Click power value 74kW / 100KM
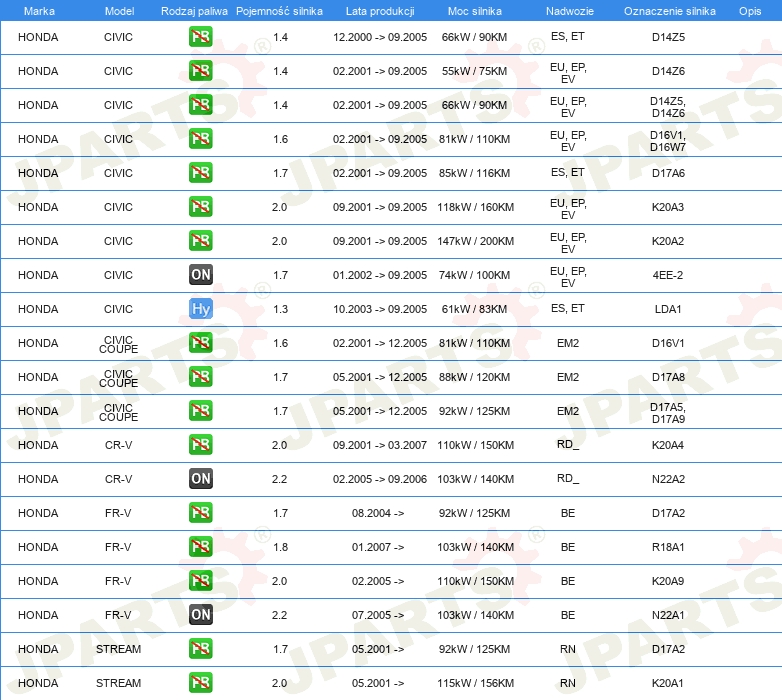Viewport: 782px width, 700px height. click(x=474, y=275)
